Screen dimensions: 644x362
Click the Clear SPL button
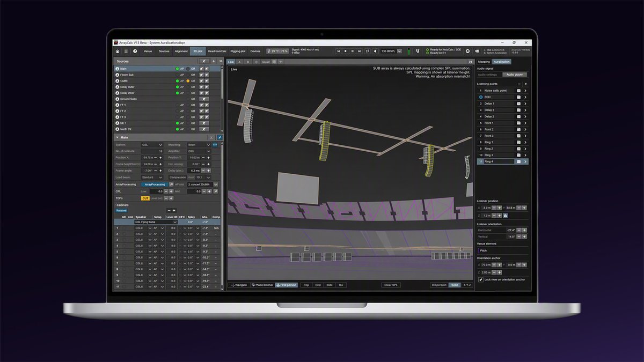(391, 285)
